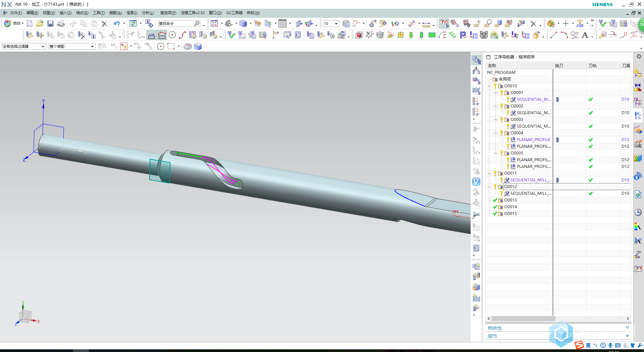Screen dimensions: 644x352
Task: Click the Save icon in toolbar
Action: 50,24
